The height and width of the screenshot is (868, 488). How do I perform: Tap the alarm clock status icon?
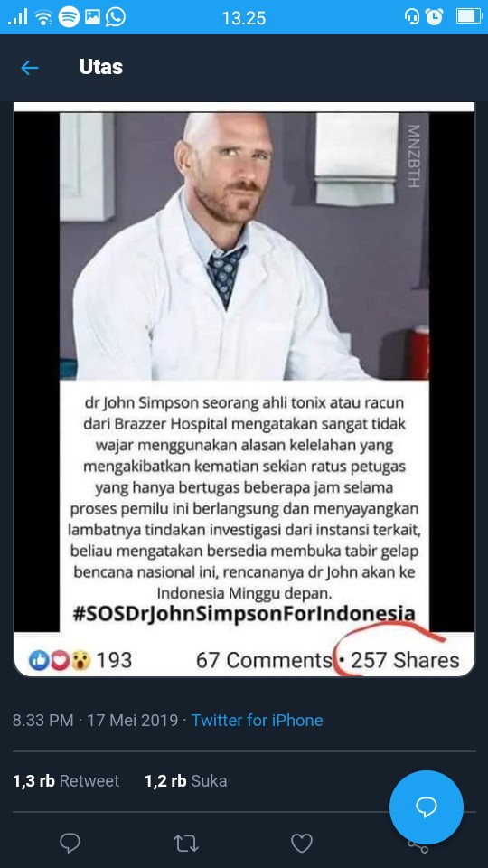435,16
